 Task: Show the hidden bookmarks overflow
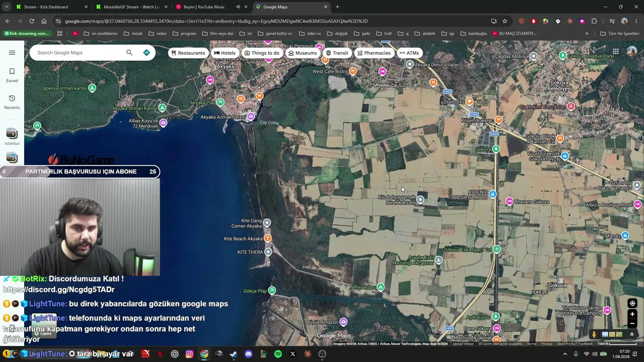587,34
